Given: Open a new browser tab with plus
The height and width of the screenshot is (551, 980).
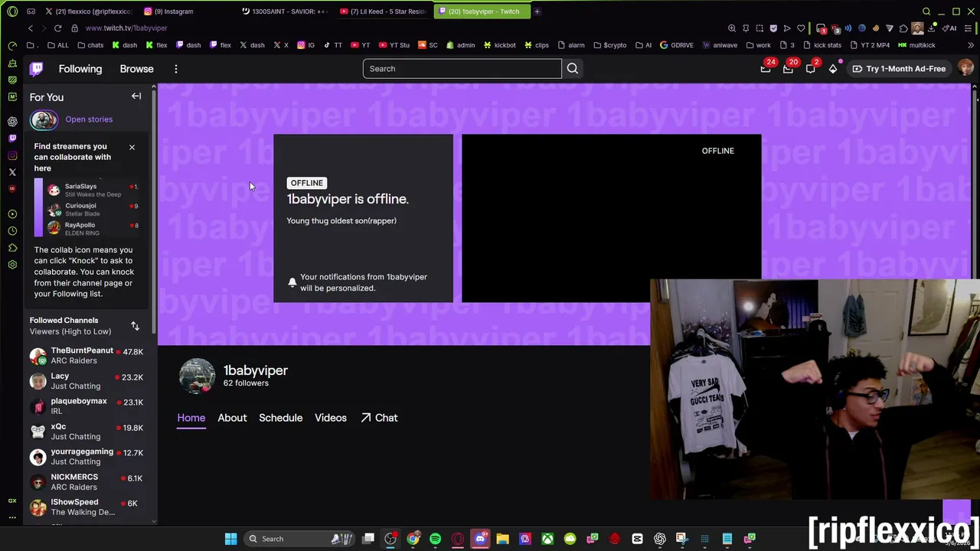Looking at the screenshot, I should (537, 11).
